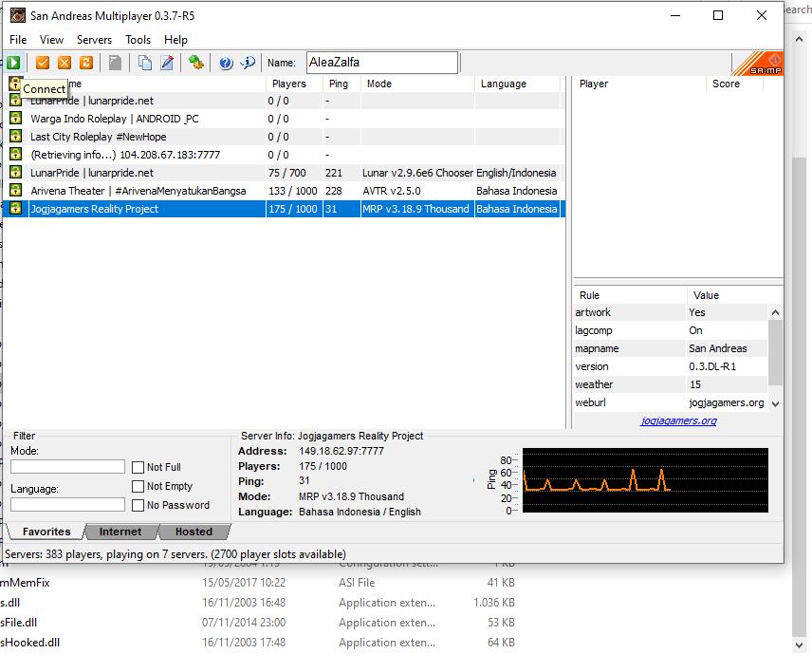The image size is (812, 672).
Task: Click the background window scroll up arrow
Action: (x=799, y=39)
